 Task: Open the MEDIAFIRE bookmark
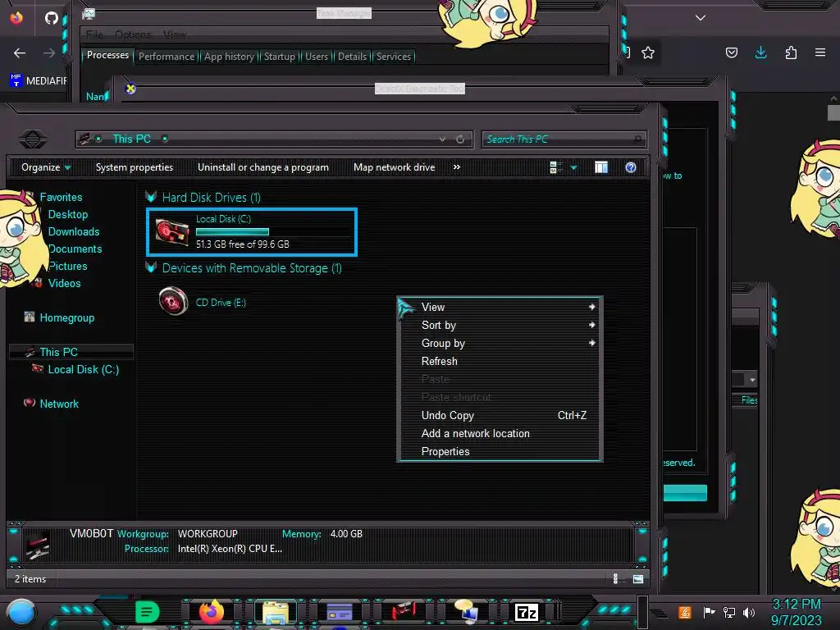pos(38,81)
